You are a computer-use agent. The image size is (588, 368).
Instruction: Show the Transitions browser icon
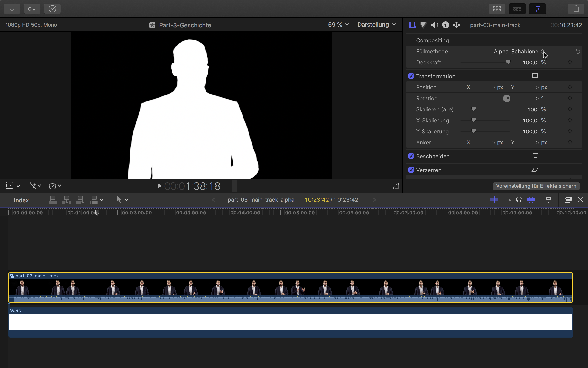pos(580,200)
